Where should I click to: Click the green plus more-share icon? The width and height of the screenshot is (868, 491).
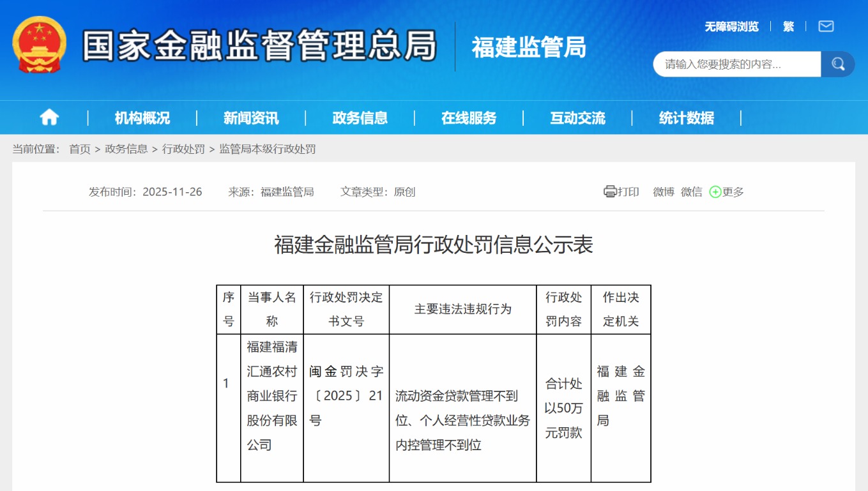715,192
